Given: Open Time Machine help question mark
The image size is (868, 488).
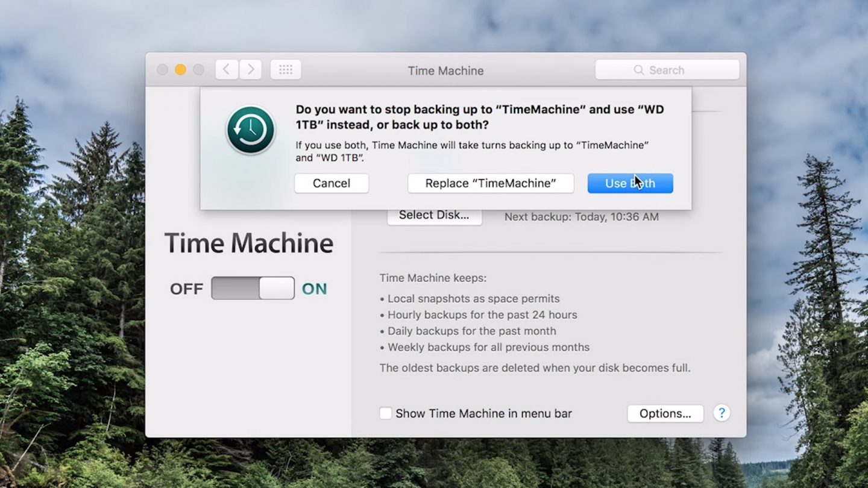Looking at the screenshot, I should (722, 413).
